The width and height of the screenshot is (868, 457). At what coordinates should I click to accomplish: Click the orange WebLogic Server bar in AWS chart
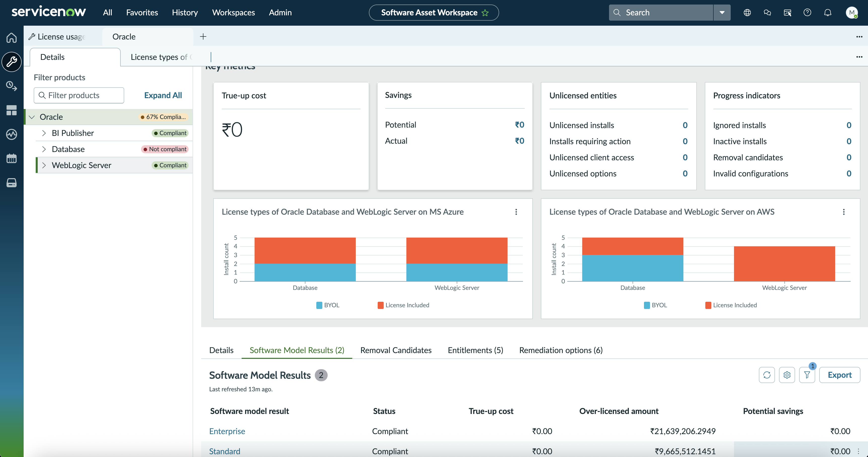coord(785,264)
